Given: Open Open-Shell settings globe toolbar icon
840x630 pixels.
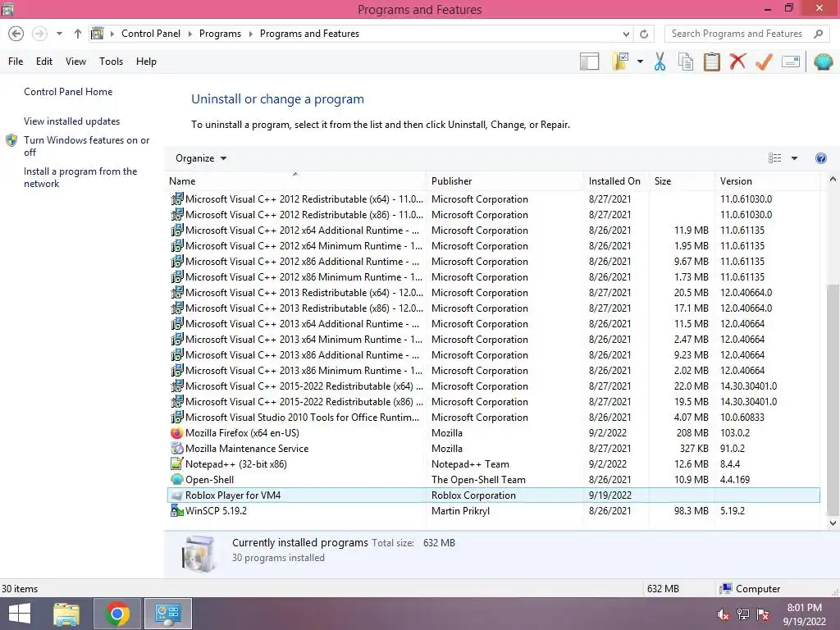Looking at the screenshot, I should click(823, 62).
